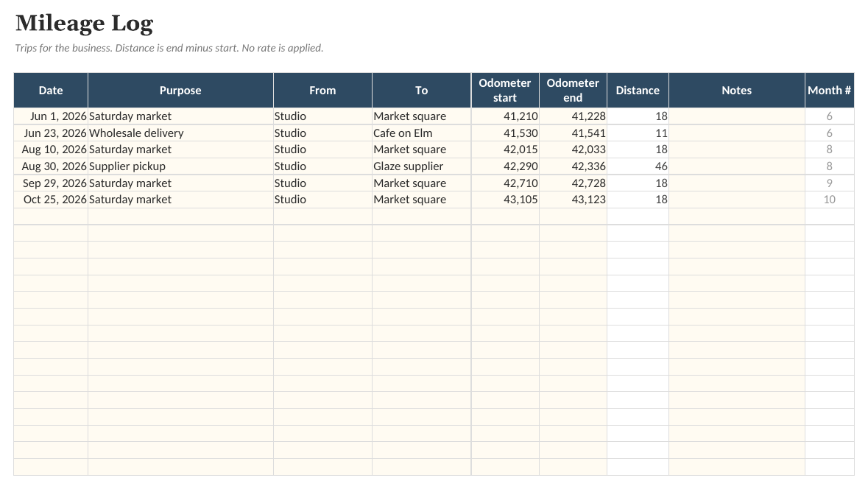Click the Sep 29, 2026 date cell
This screenshot has width=868, height=489.
51,183
